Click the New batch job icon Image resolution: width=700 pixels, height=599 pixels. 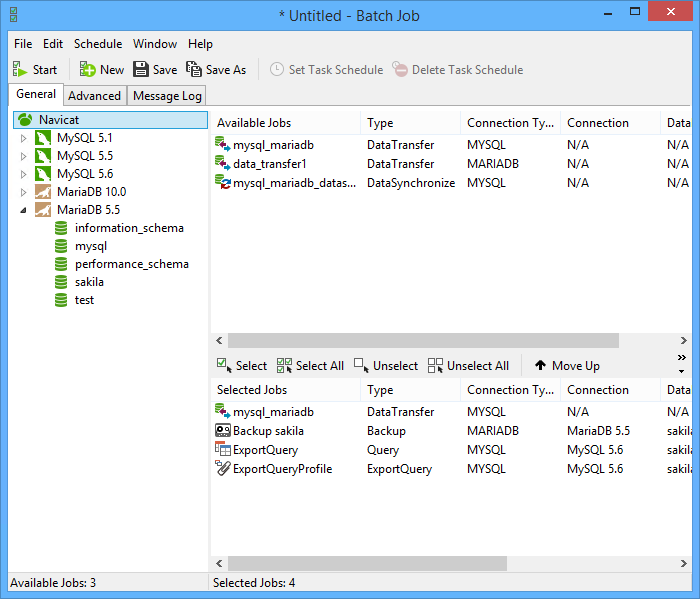tap(88, 69)
